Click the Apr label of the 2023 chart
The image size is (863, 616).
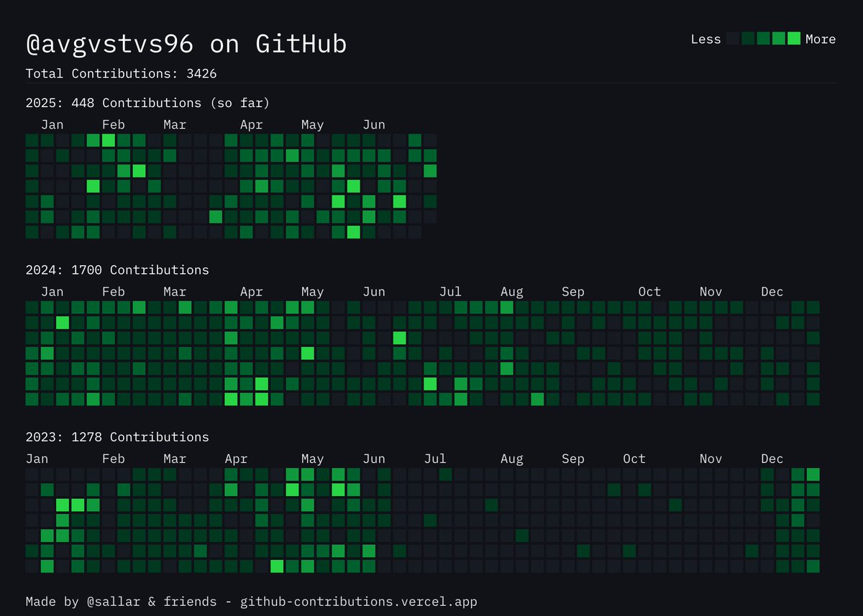pos(236,459)
